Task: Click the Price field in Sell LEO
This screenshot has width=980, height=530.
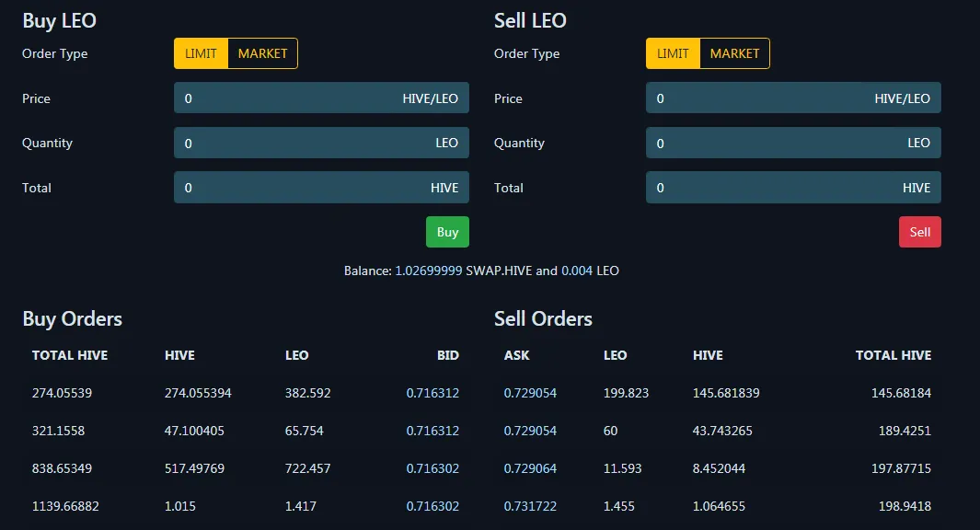Action: tap(793, 98)
